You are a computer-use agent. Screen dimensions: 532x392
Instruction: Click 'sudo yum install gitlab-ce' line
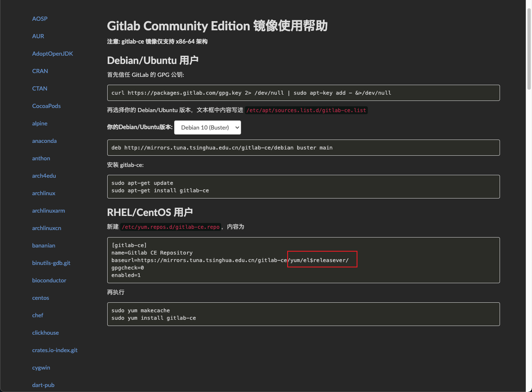[x=154, y=318]
